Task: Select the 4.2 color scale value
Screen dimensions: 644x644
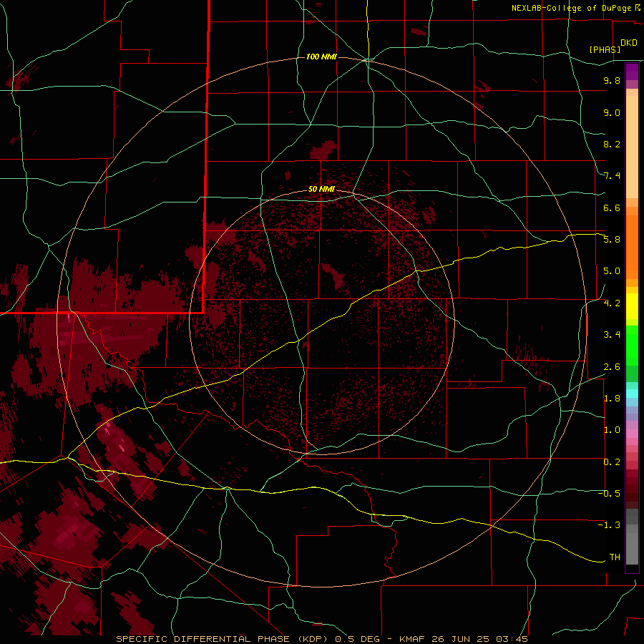Action: tap(612, 303)
